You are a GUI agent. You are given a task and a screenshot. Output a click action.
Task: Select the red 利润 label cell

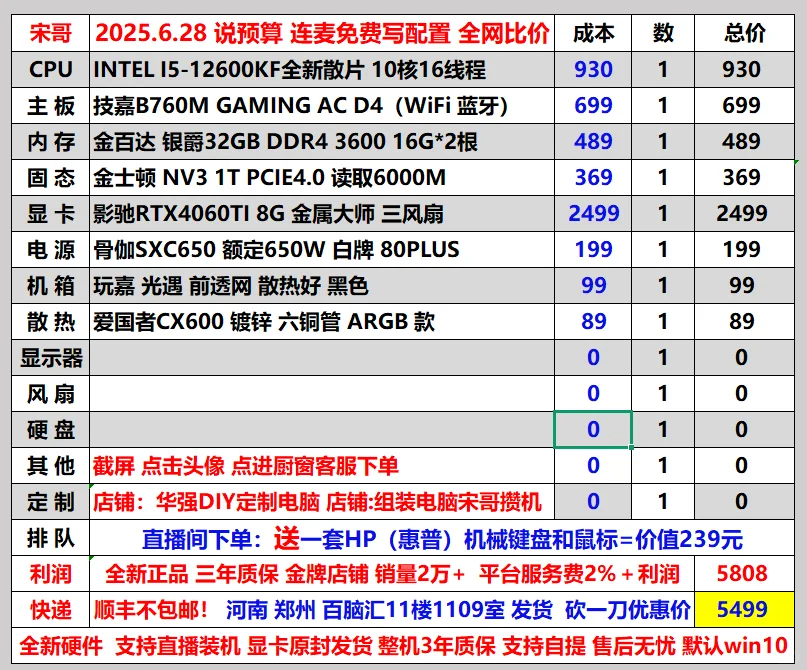(50, 574)
